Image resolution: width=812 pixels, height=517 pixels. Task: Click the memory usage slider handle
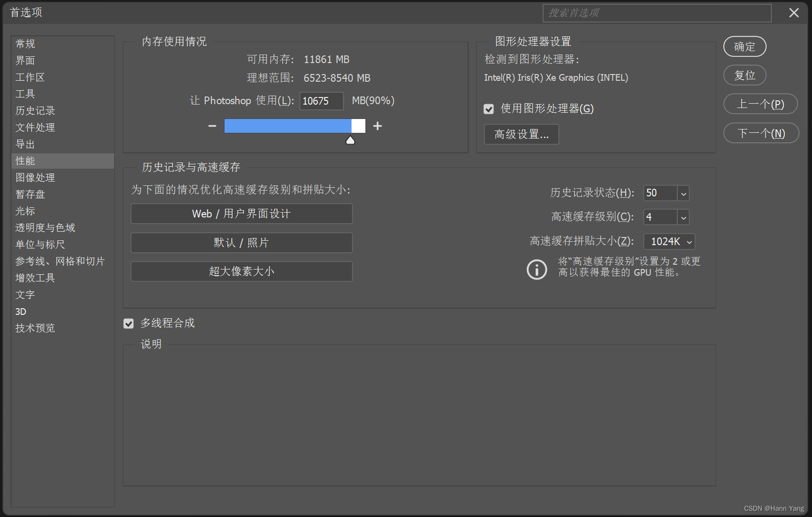(350, 140)
